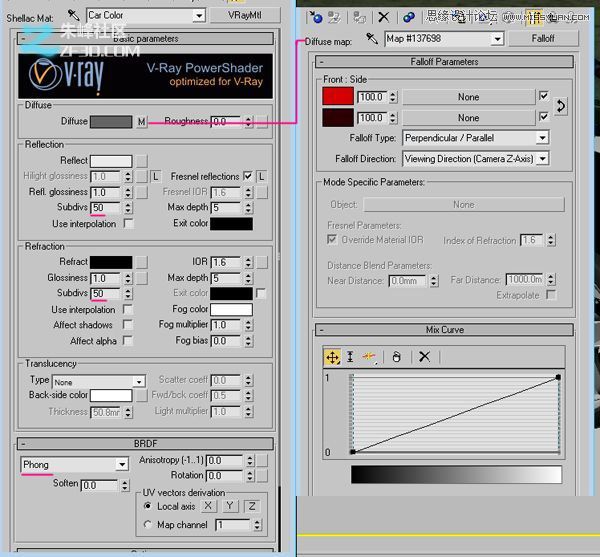Click the Move point tool in Mix Curve

pyautogui.click(x=332, y=357)
